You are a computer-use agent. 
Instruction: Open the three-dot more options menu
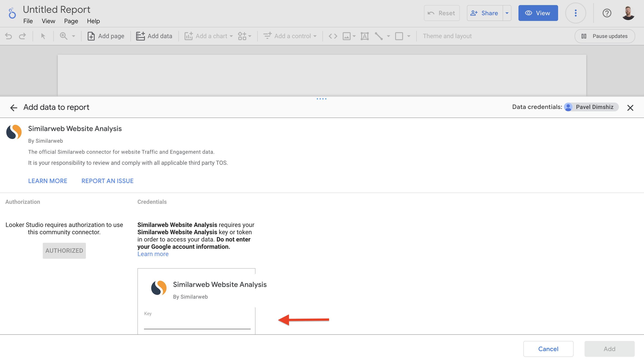click(576, 13)
